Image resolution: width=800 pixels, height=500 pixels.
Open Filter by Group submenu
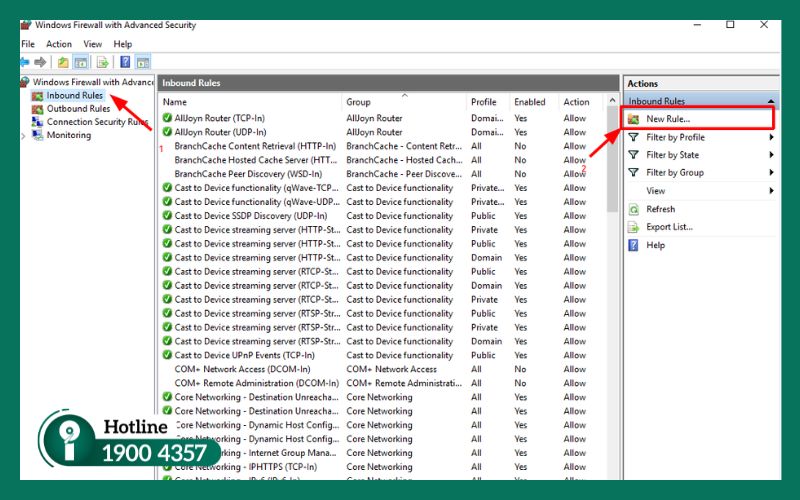[x=675, y=173]
